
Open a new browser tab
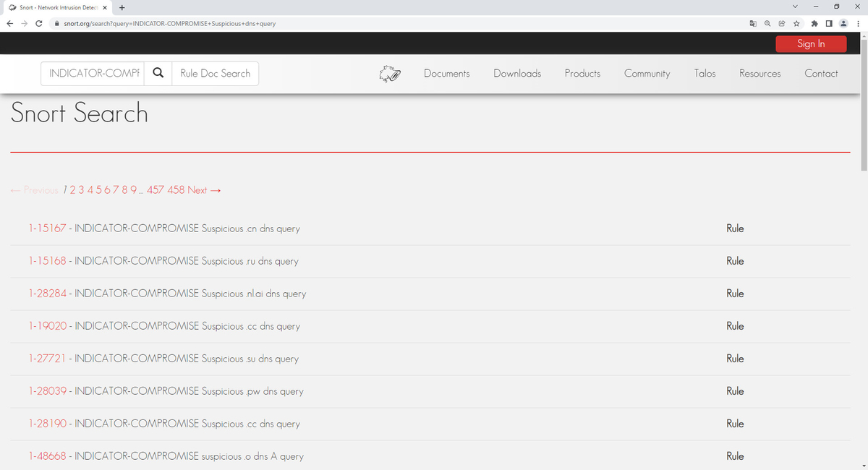[121, 7]
